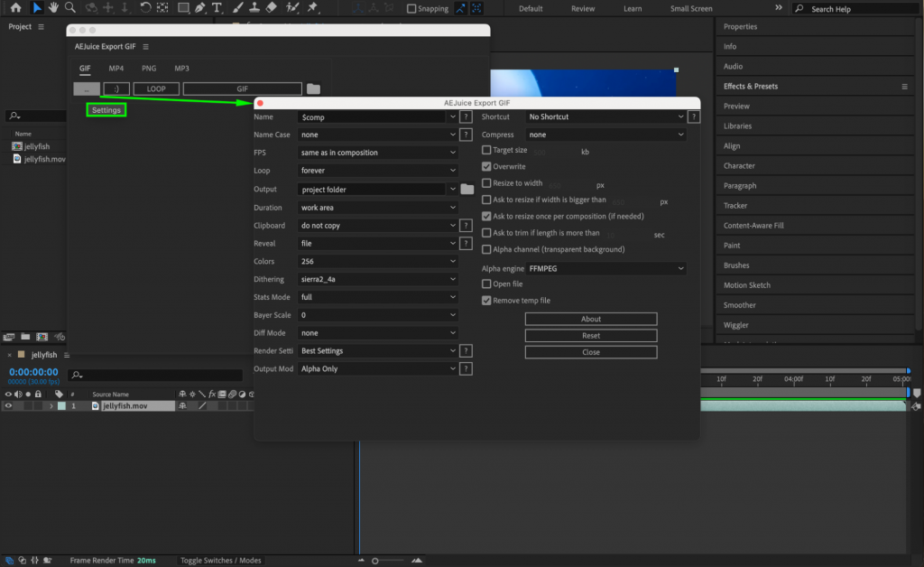Hide the jellyfish.mov layer visibility eye
Screen dimensions: 924x567
pos(9,405)
